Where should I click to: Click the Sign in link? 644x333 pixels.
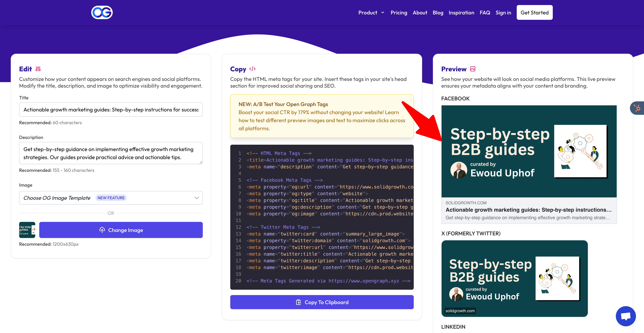(x=503, y=13)
